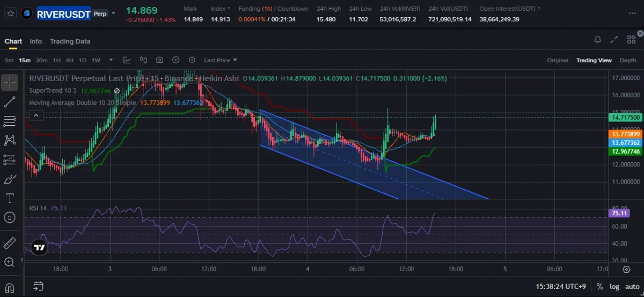Select the Text annotation tool
This screenshot has height=297, width=644.
coord(10,198)
